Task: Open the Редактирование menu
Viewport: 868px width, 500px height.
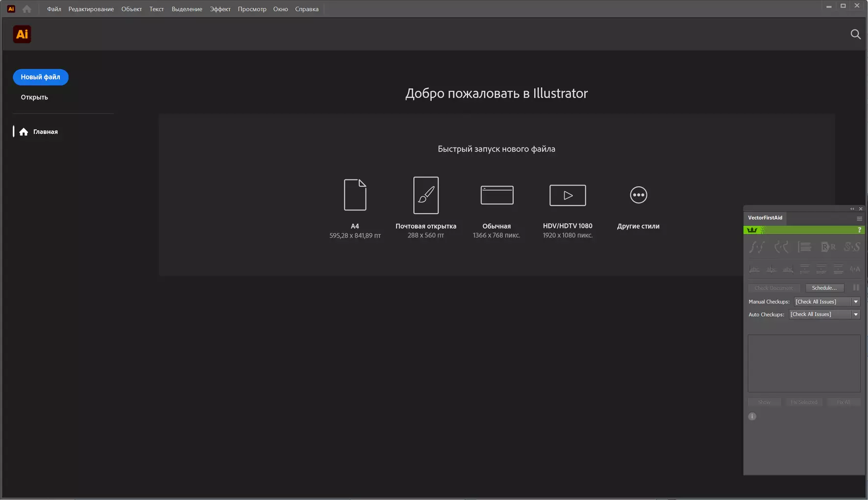Action: [91, 9]
